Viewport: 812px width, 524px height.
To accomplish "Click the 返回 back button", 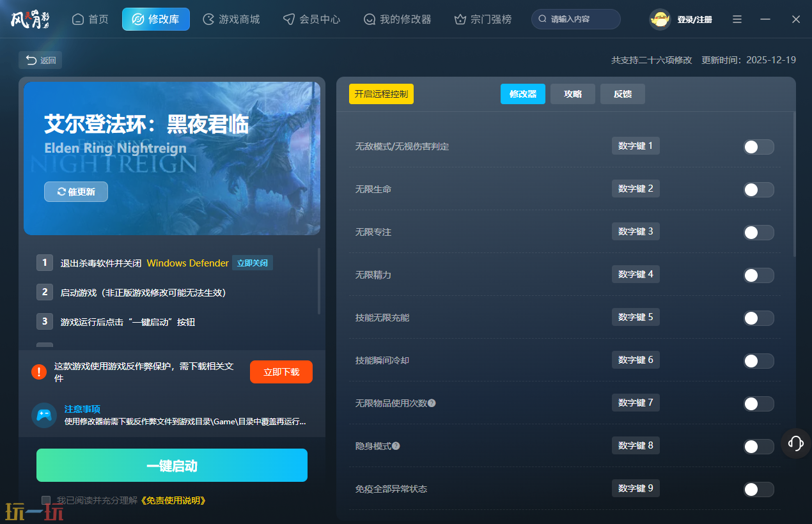I will [40, 61].
